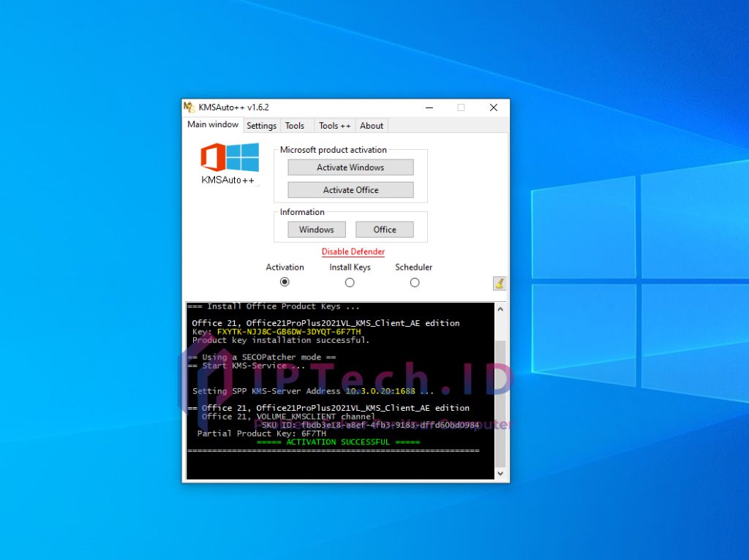The height and width of the screenshot is (560, 749).
Task: Click the Activate Office button
Action: pyautogui.click(x=350, y=190)
